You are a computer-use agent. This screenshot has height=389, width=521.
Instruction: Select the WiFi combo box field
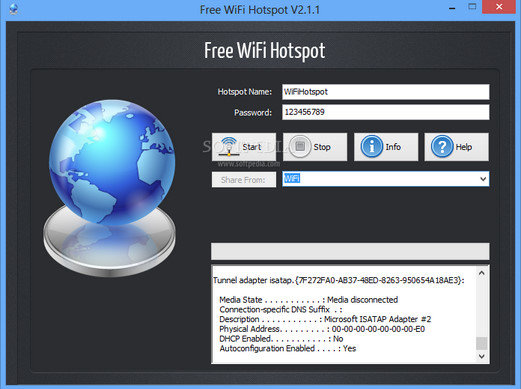coord(386,179)
